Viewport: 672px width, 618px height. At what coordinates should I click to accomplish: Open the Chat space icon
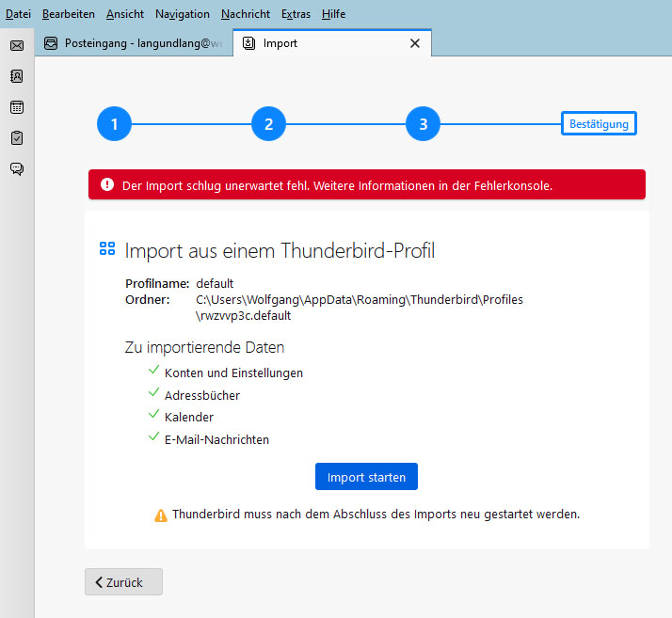point(17,169)
